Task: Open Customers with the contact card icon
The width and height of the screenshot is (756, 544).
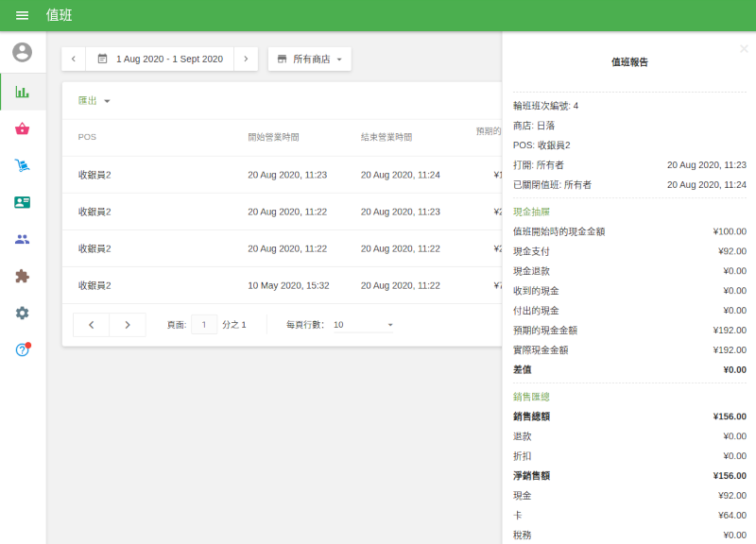Action: (x=23, y=202)
